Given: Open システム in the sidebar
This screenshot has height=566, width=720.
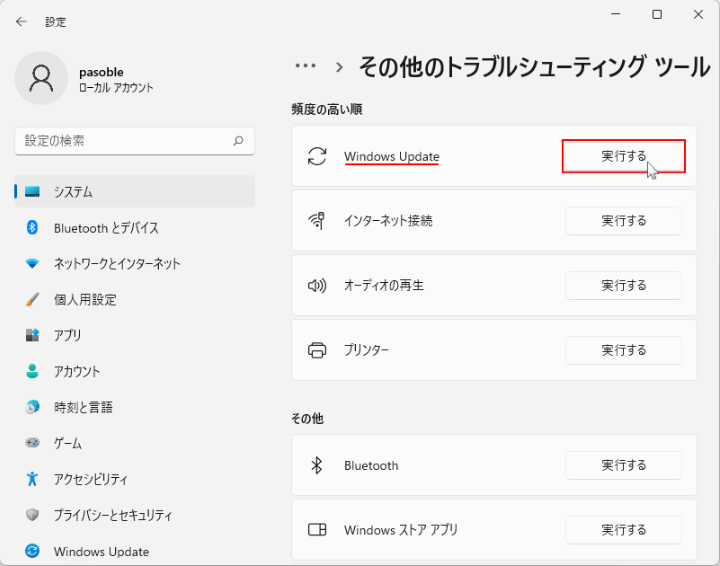Looking at the screenshot, I should click(73, 192).
